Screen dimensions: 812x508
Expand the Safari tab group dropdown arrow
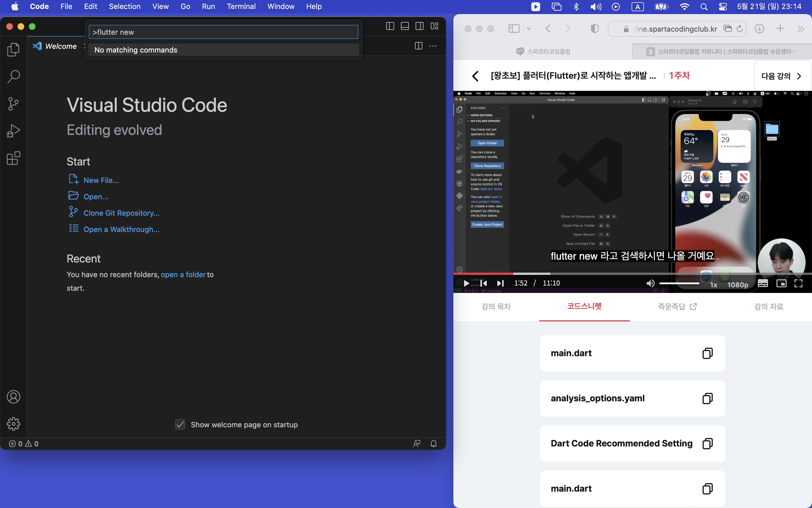pos(529,29)
